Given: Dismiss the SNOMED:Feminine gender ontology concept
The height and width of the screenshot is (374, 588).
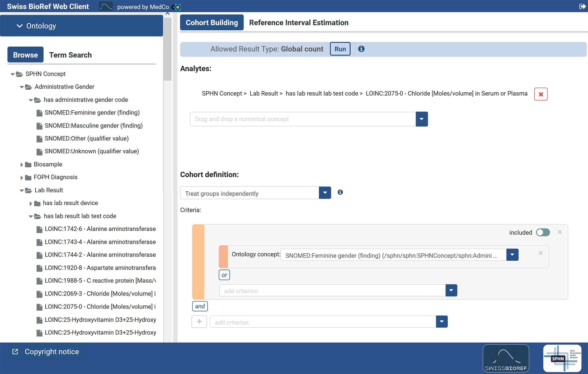Looking at the screenshot, I should 540,253.
